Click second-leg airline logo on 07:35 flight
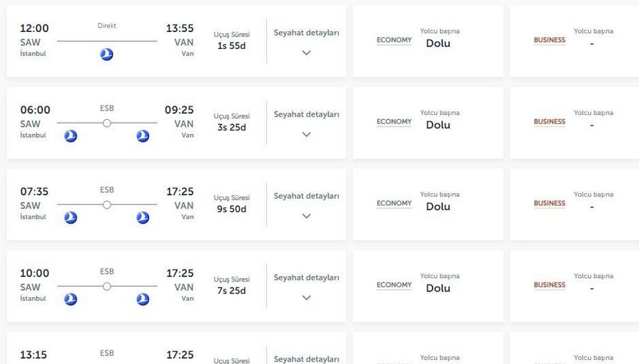Image resolution: width=639 pixels, height=364 pixels. click(x=143, y=217)
